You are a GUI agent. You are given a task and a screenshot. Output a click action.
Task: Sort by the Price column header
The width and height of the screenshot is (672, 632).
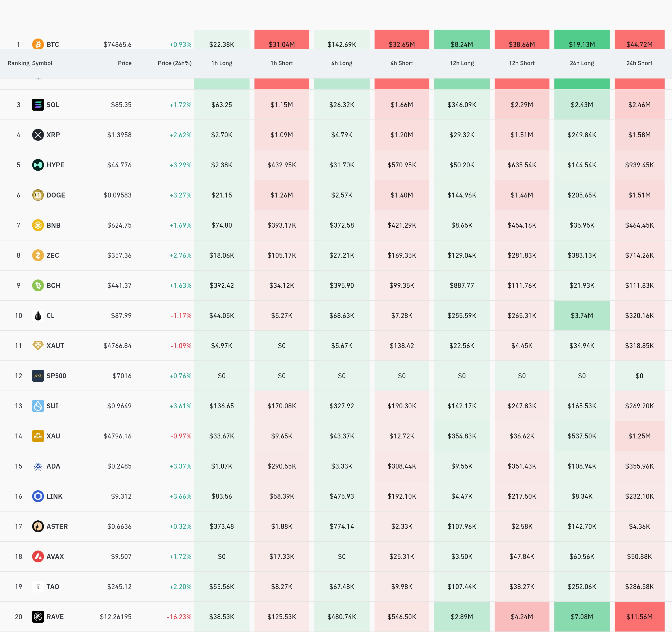(x=125, y=63)
